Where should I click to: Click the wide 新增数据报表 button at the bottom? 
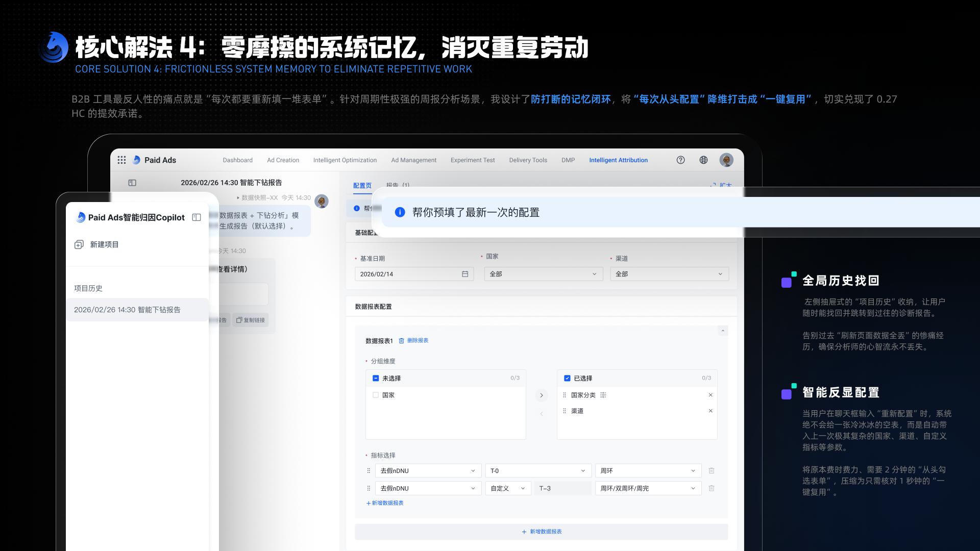tap(542, 532)
